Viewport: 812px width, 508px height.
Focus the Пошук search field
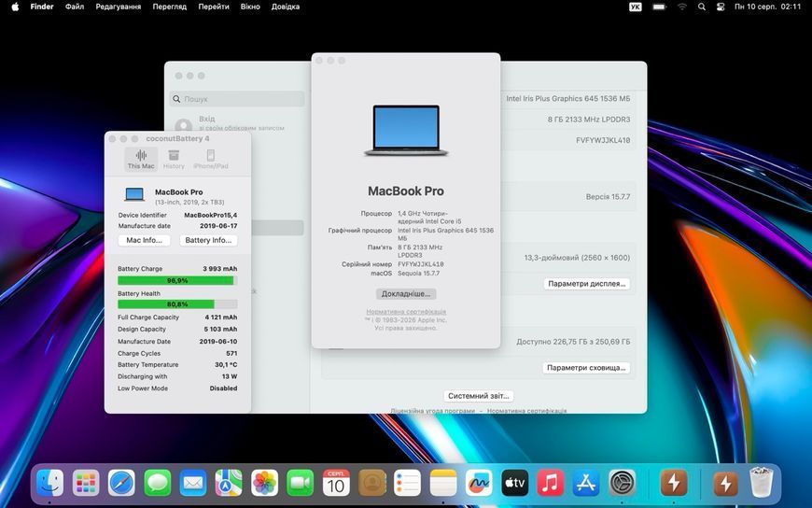[237, 98]
